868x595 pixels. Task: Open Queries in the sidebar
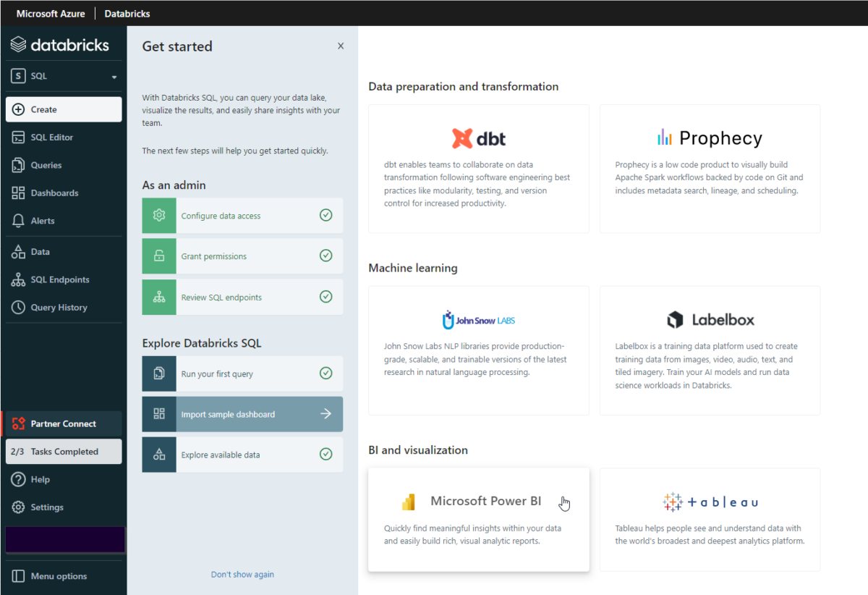(x=48, y=164)
